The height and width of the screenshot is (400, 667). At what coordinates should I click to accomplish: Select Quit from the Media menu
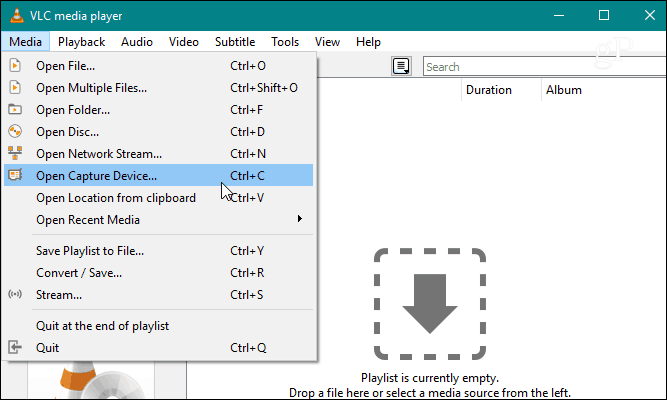(x=158, y=348)
